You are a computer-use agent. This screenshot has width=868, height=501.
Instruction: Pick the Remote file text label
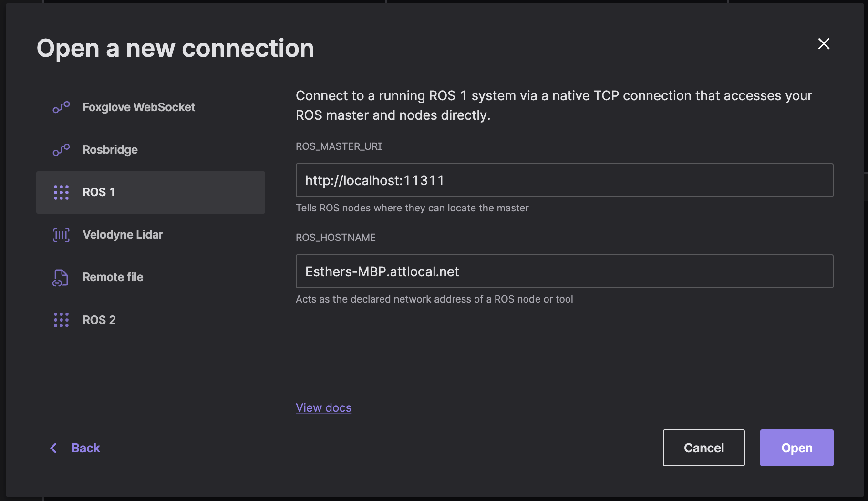point(113,277)
